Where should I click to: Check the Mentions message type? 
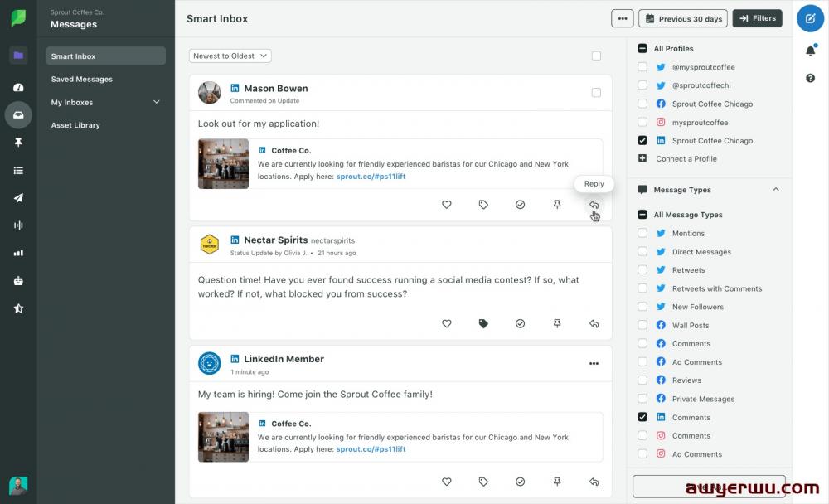pos(642,233)
